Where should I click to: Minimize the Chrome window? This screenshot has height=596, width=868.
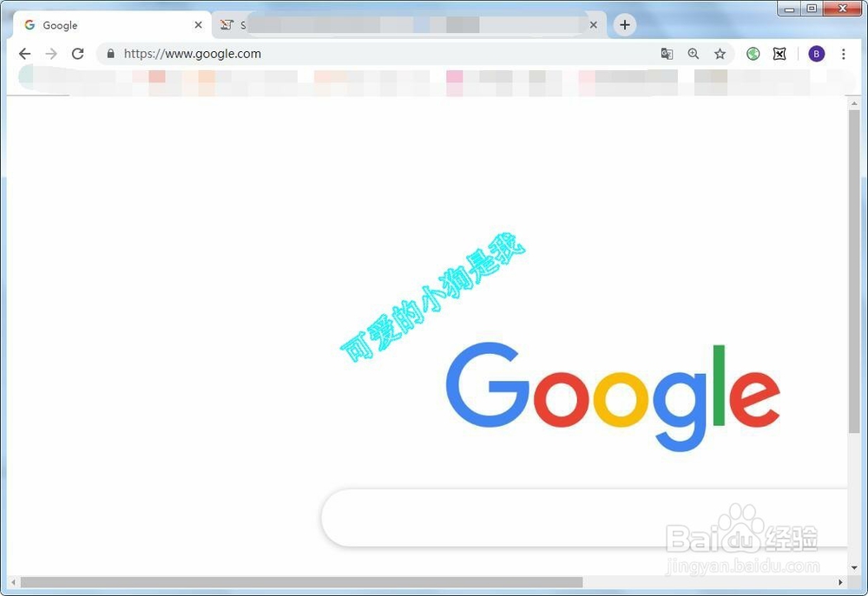click(789, 9)
